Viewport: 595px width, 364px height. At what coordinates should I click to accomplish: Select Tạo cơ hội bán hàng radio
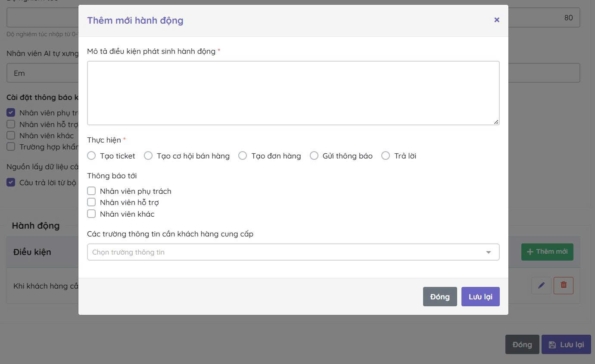click(x=148, y=156)
